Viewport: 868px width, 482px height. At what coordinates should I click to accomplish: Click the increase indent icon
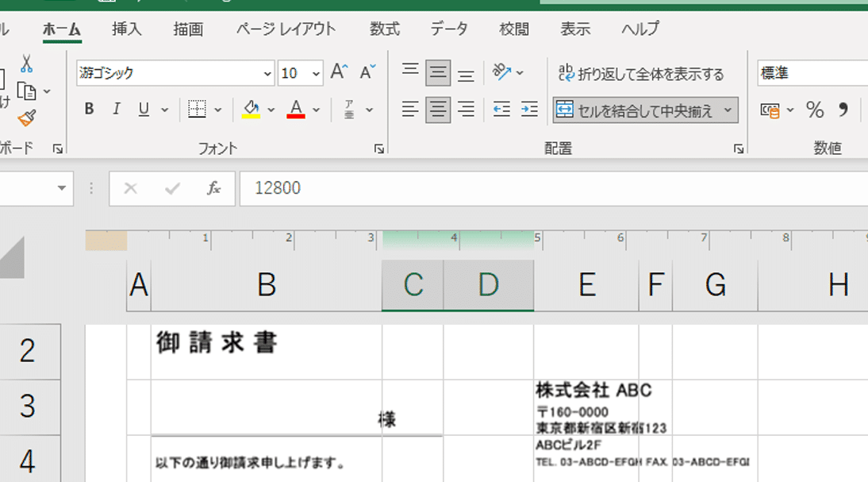(x=529, y=109)
